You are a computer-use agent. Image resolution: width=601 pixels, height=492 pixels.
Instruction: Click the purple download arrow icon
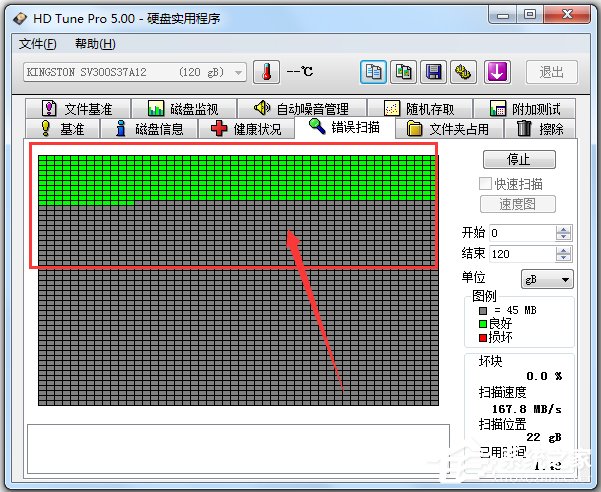(498, 72)
